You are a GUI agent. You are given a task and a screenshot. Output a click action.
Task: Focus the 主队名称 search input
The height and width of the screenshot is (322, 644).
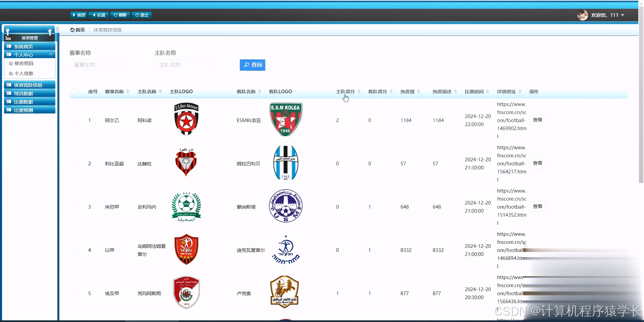tap(183, 65)
